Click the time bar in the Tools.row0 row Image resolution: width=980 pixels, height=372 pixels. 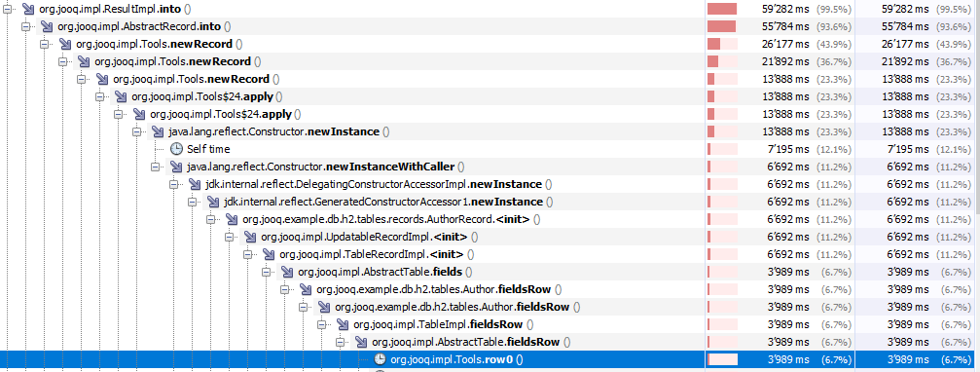[x=722, y=359]
